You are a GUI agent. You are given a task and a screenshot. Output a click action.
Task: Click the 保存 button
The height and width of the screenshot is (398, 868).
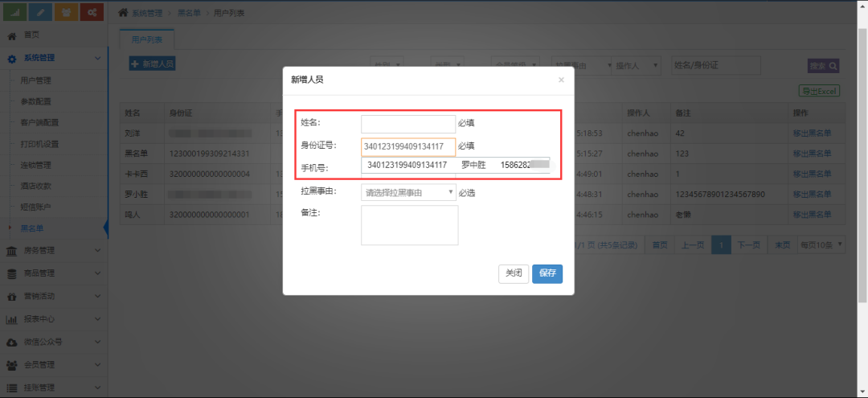tap(547, 274)
